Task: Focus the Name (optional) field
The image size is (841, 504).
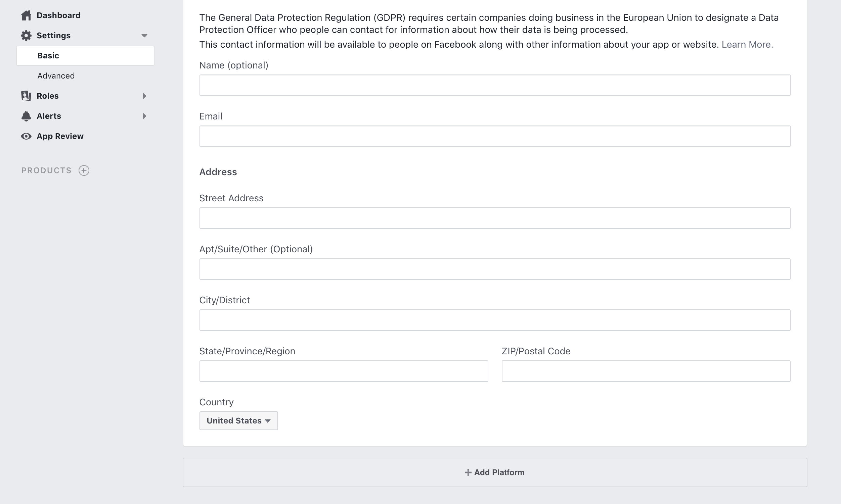Action: tap(495, 85)
